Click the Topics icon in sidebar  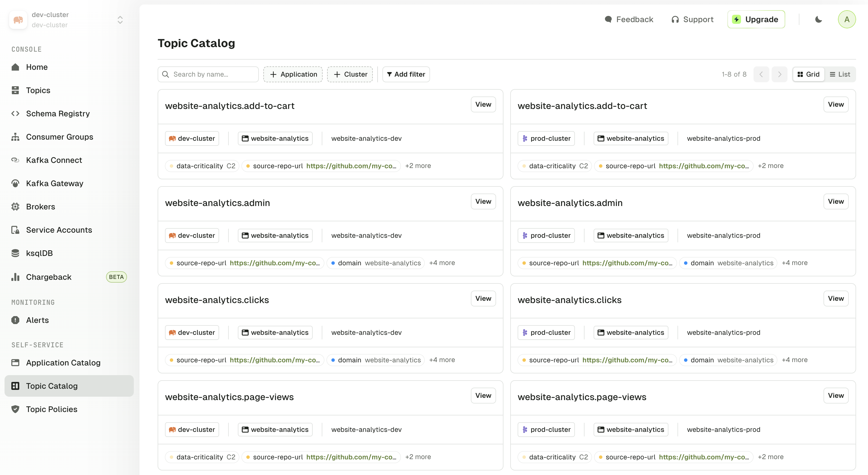coord(15,91)
